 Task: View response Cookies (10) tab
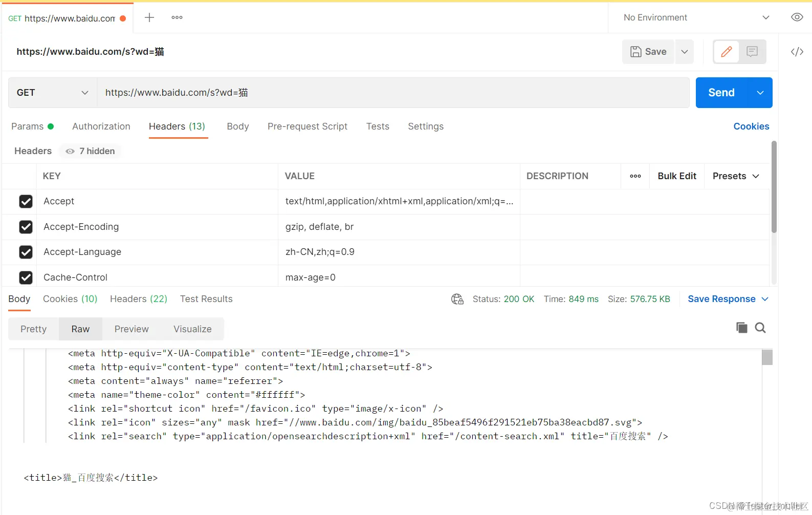(x=70, y=299)
